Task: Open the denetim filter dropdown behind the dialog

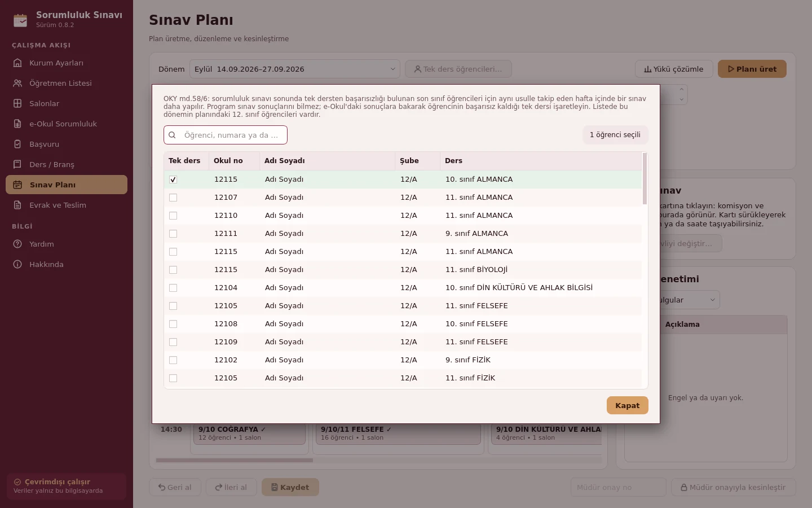Action: 689,300
